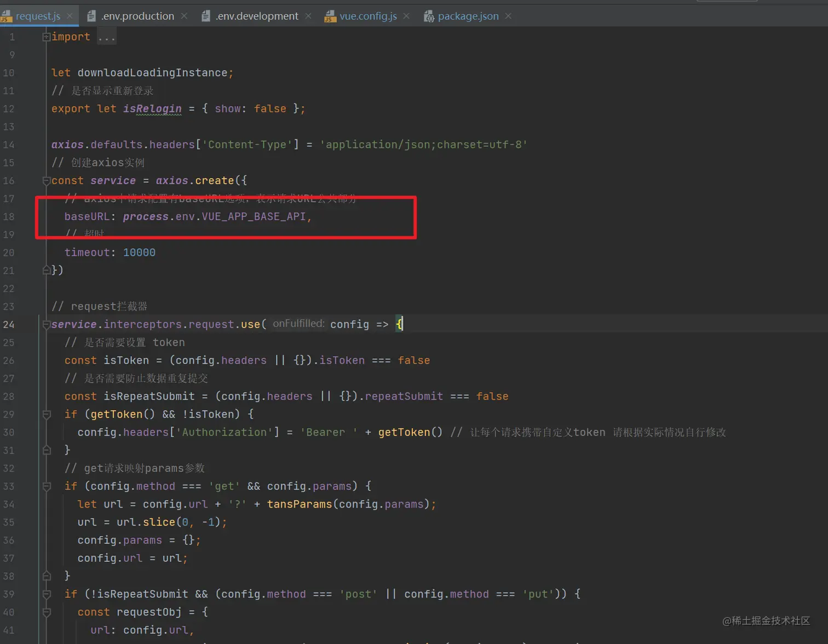Click the request.js JS file icon
The height and width of the screenshot is (644, 828).
(x=6, y=16)
